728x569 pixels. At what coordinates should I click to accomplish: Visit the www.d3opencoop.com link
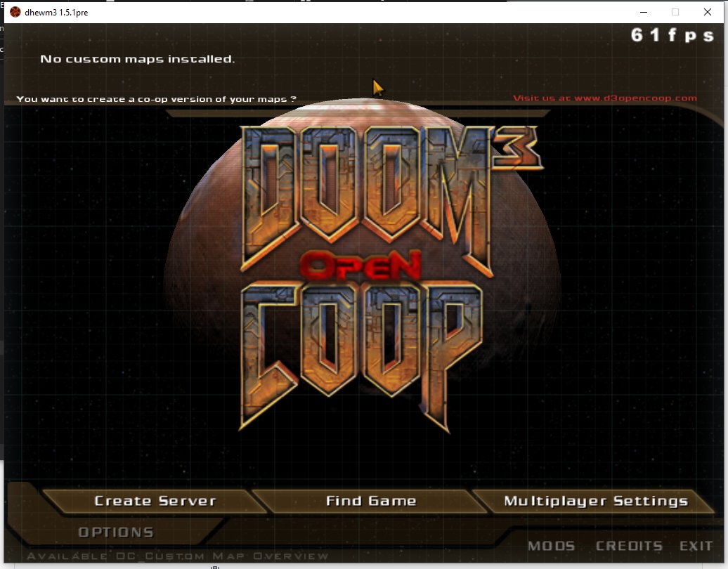pyautogui.click(x=604, y=98)
